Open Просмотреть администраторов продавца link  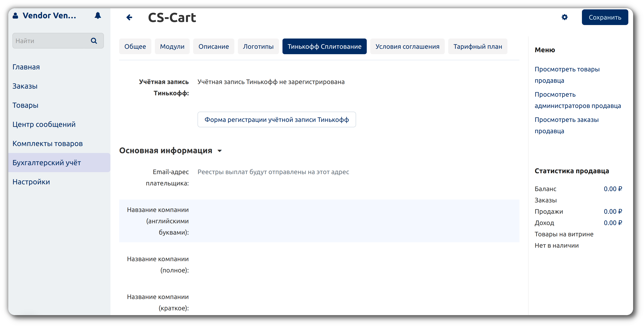[577, 100]
